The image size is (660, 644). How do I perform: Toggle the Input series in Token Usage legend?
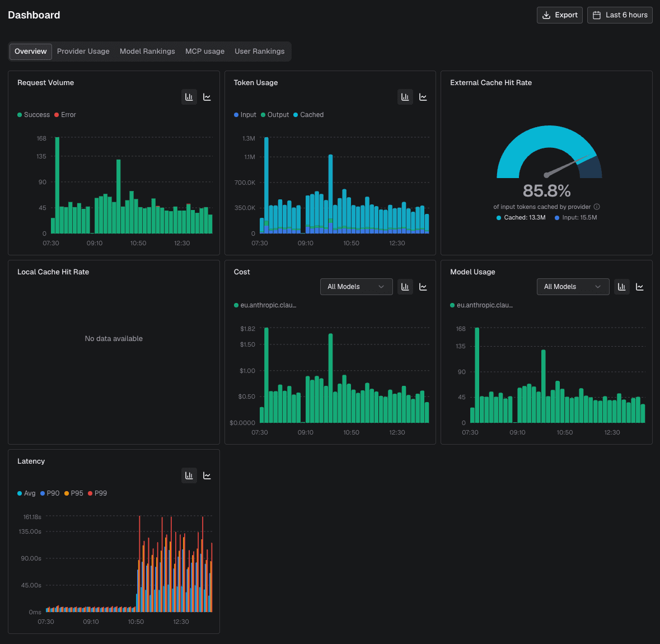coord(245,115)
